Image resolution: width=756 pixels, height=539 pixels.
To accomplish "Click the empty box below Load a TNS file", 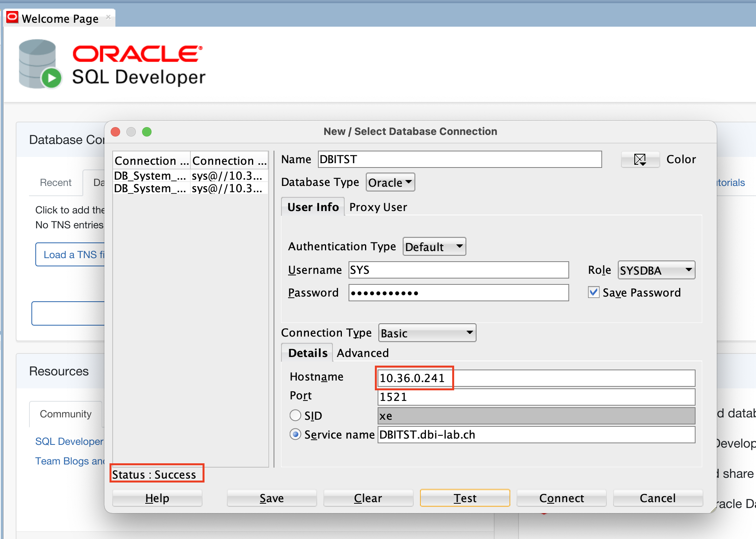I will click(68, 313).
